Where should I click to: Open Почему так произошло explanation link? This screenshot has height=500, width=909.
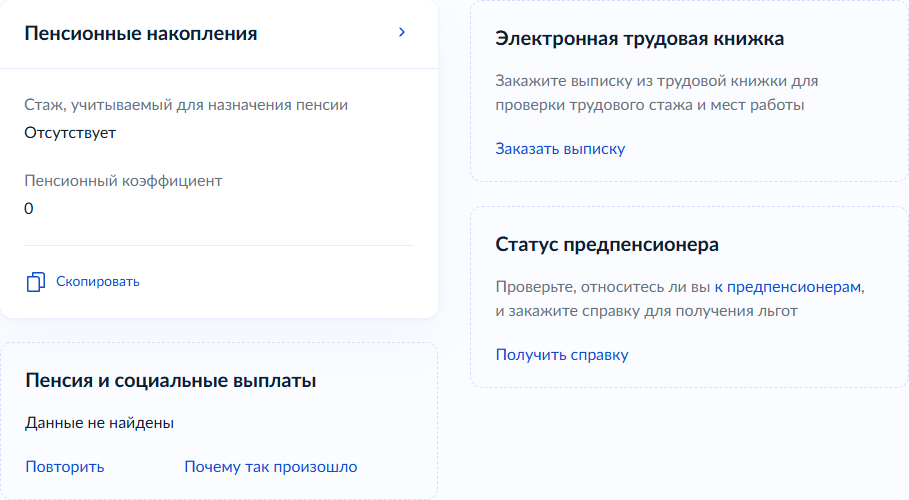pos(271,466)
